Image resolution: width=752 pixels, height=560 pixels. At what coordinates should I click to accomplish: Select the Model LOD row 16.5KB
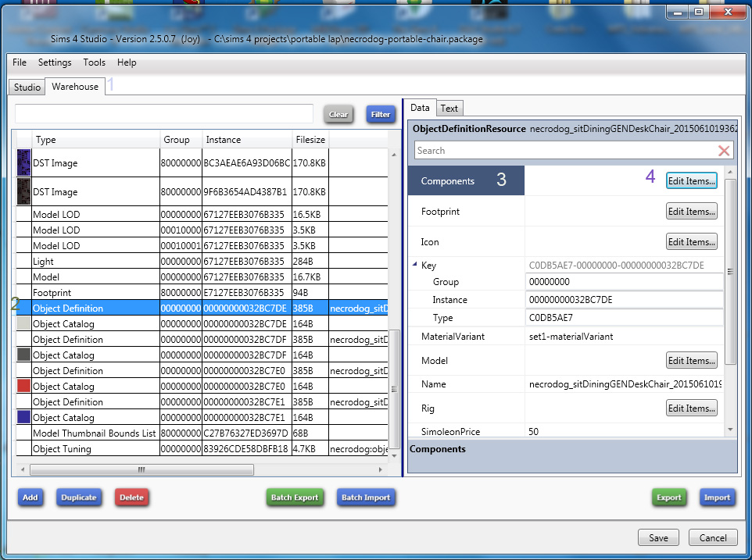pyautogui.click(x=202, y=214)
